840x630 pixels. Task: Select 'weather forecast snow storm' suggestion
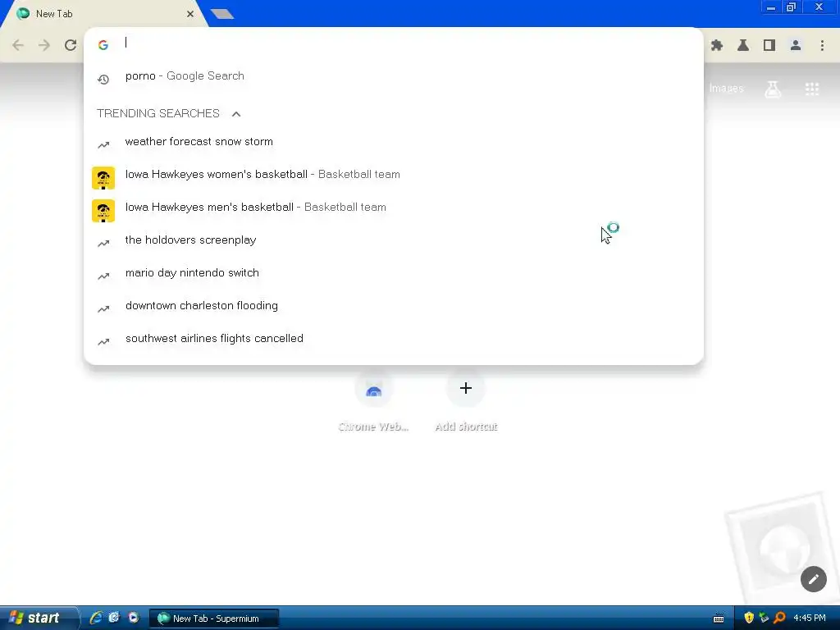(x=394, y=142)
